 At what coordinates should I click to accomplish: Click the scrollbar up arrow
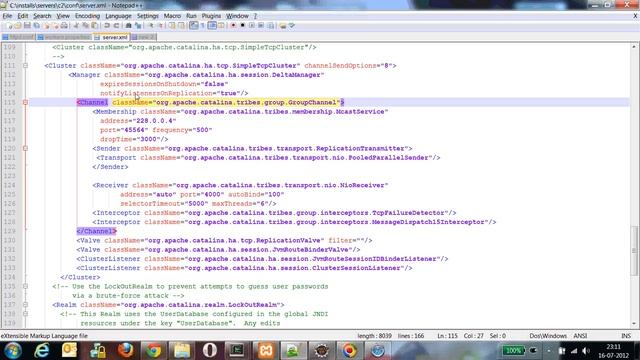(634, 46)
